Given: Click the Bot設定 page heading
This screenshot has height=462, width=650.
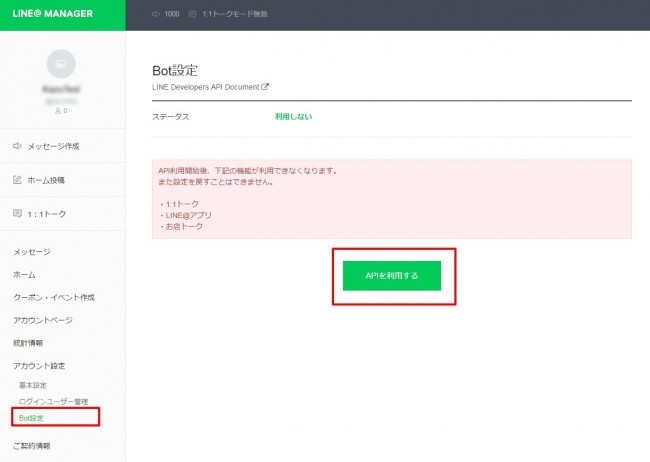Looking at the screenshot, I should coord(175,71).
